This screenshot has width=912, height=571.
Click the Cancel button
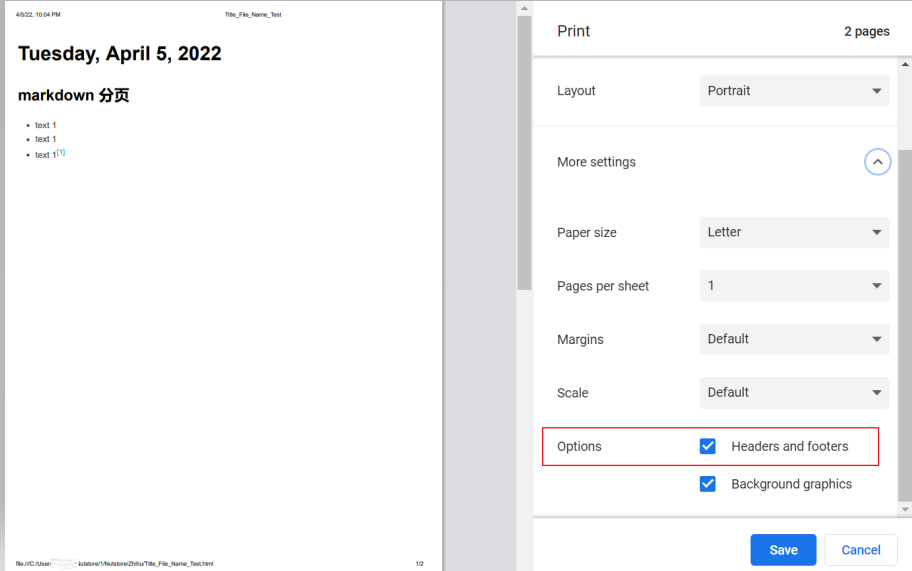tap(860, 549)
